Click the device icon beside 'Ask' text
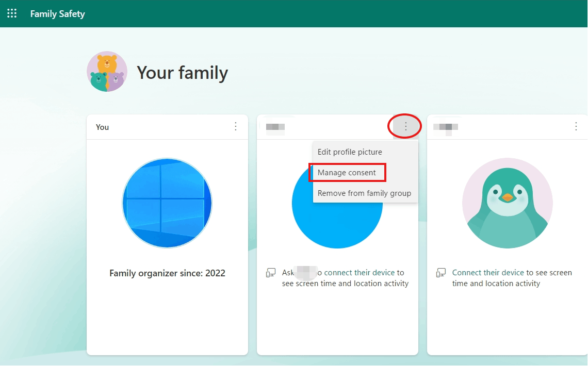 coord(271,273)
